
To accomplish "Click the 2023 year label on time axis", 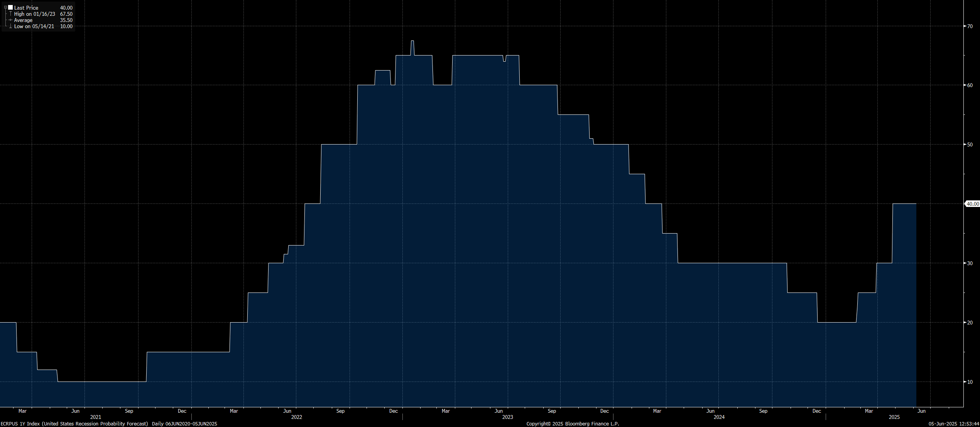I will point(507,417).
